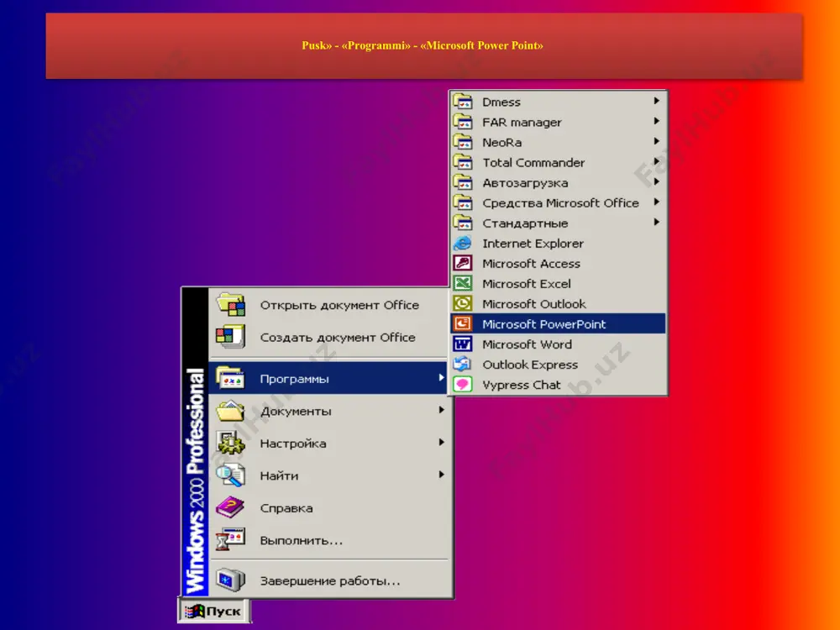
Task: Click the Microsoft Access text label
Action: pyautogui.click(x=532, y=264)
